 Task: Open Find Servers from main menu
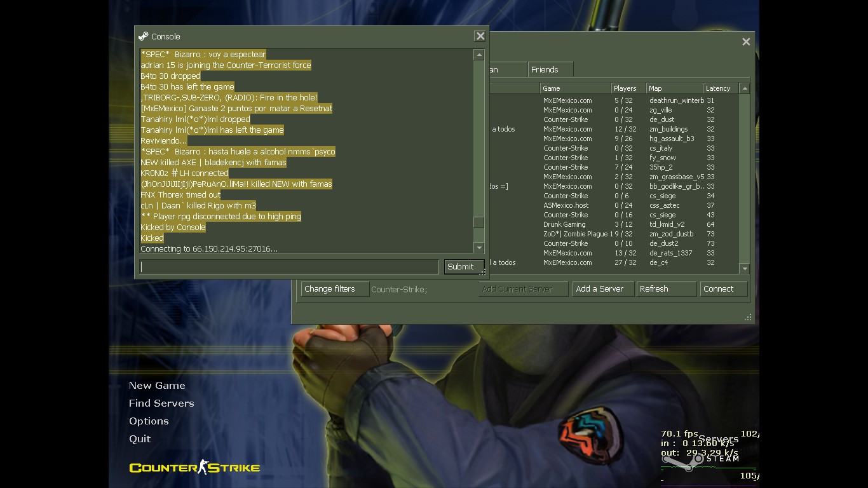(x=161, y=403)
